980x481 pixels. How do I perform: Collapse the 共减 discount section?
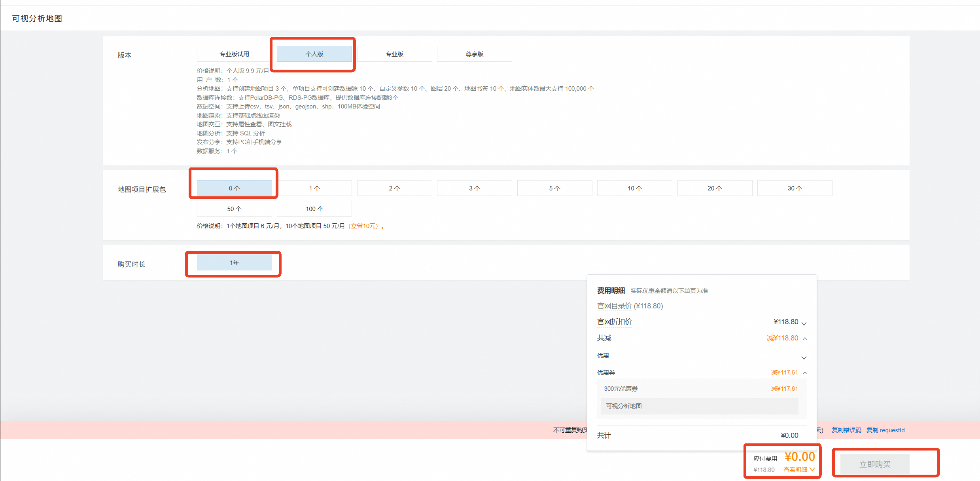click(x=805, y=338)
